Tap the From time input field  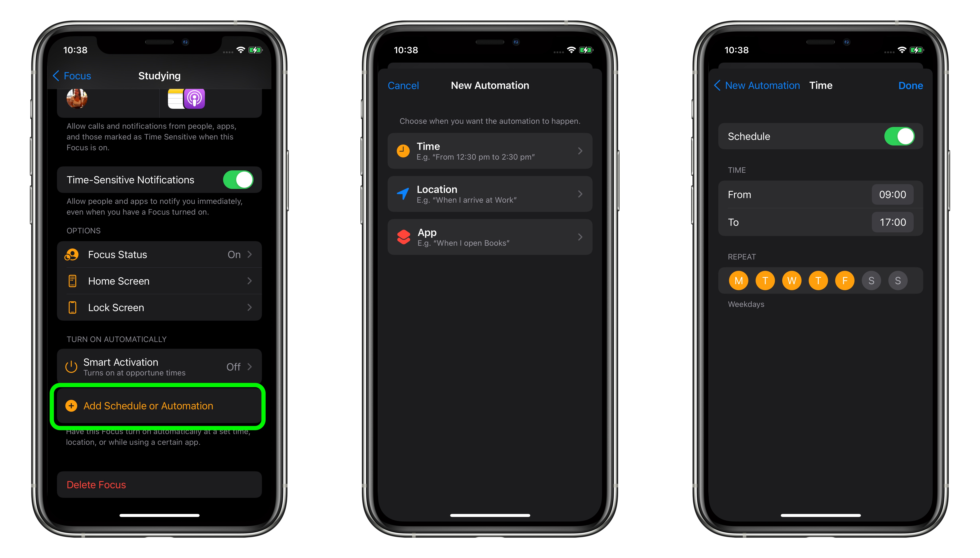tap(892, 195)
